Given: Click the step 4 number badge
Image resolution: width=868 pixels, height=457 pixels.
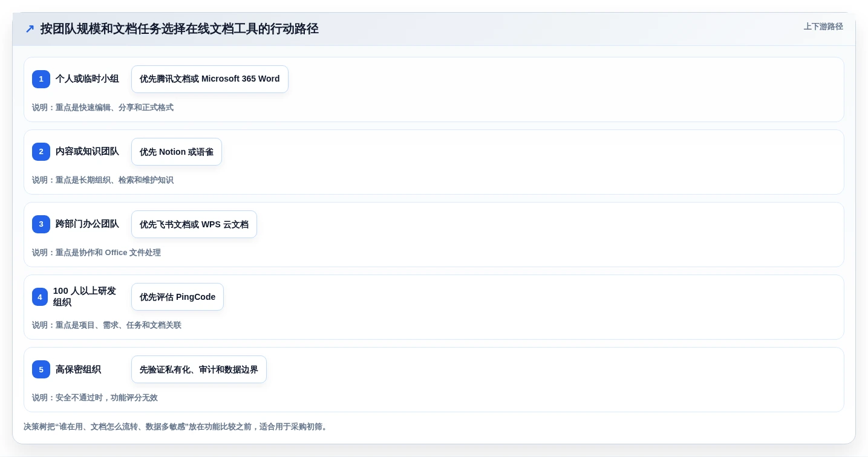Looking at the screenshot, I should 40,297.
